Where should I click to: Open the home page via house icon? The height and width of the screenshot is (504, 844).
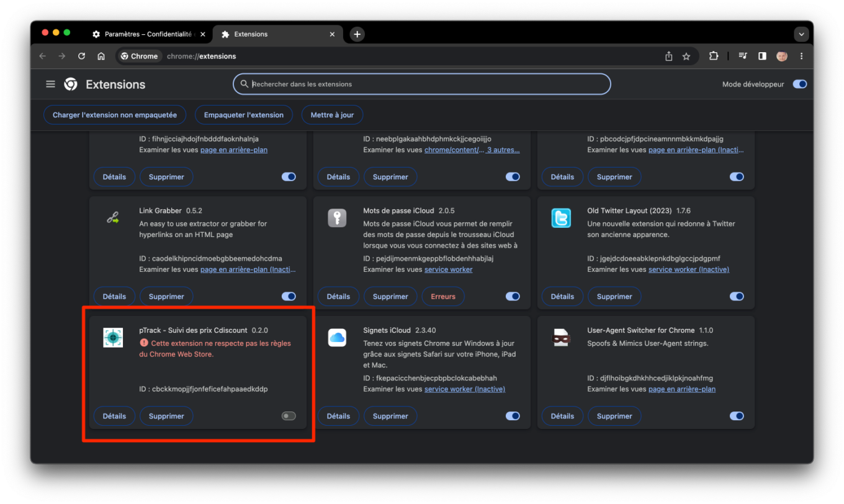101,56
